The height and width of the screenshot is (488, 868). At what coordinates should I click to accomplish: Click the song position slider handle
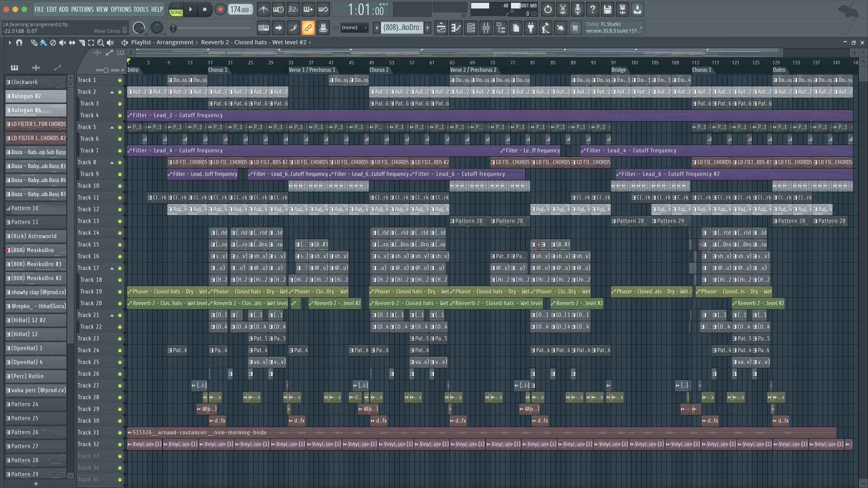pos(173,28)
